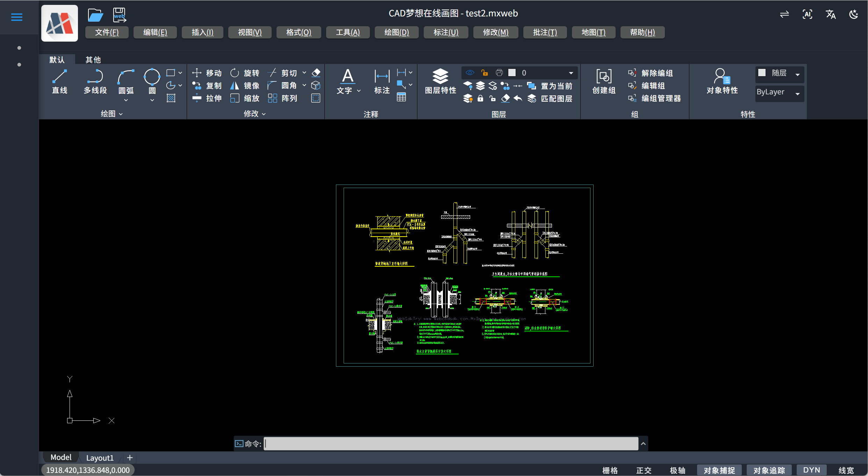Expand the layer name dropdown showing 0
The height and width of the screenshot is (476, 868).
coord(571,73)
